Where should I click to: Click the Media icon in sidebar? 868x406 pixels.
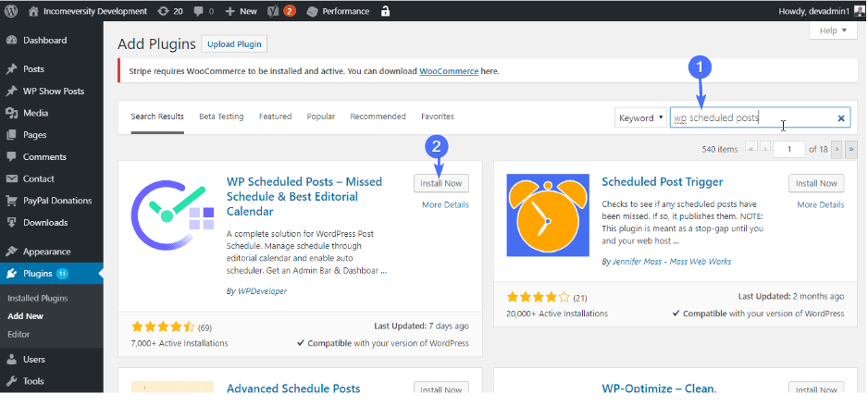(12, 113)
